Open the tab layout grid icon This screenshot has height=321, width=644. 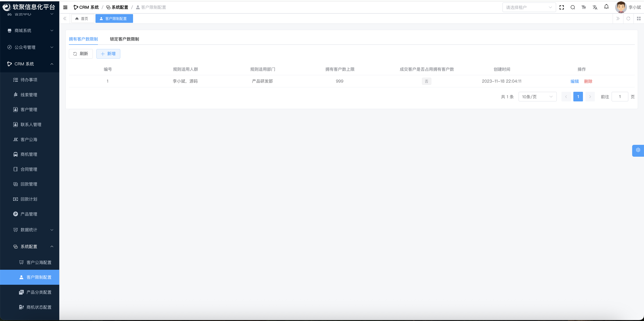pyautogui.click(x=639, y=19)
